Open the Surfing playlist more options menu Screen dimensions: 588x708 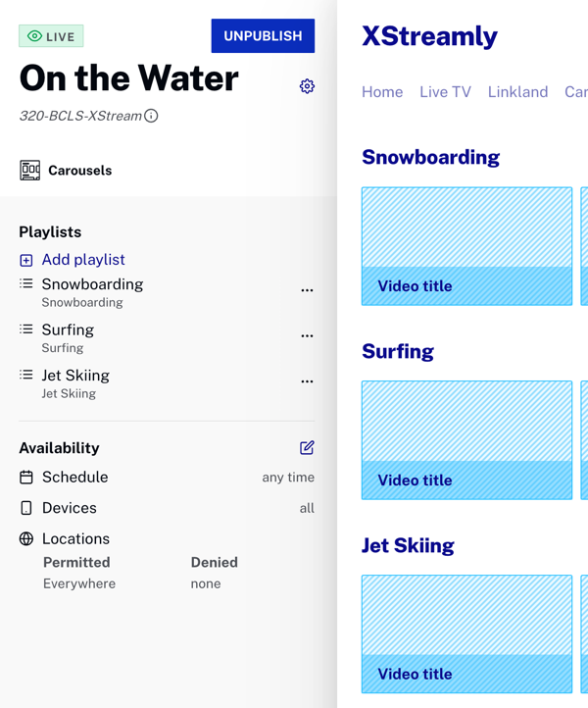click(x=307, y=335)
